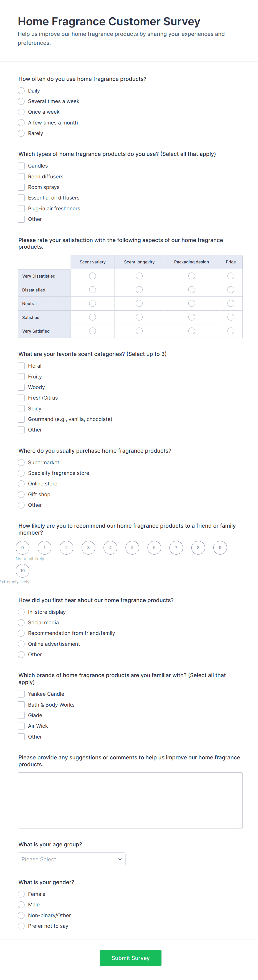Select "Once a week" usage frequency
The height and width of the screenshot is (980, 258).
(21, 112)
